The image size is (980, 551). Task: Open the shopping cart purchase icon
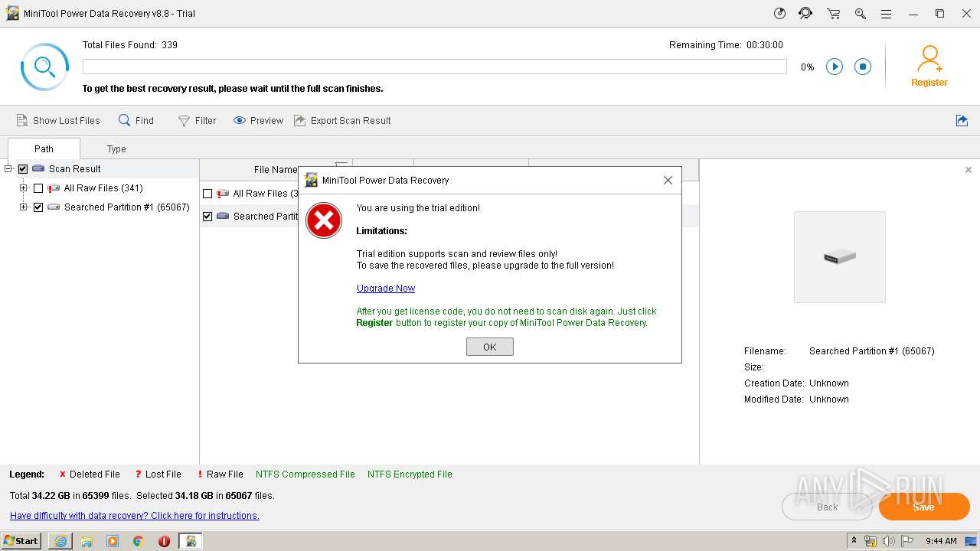[x=833, y=13]
